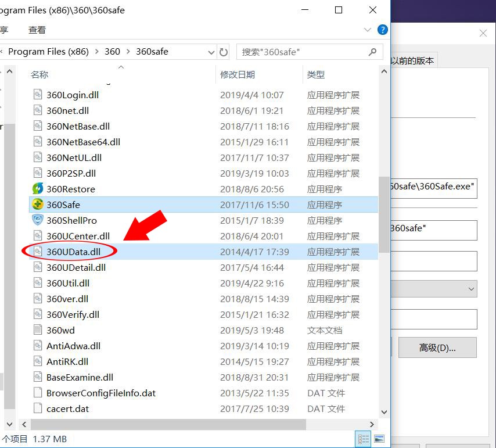Click the 360 breadcrumb folder

click(x=112, y=52)
